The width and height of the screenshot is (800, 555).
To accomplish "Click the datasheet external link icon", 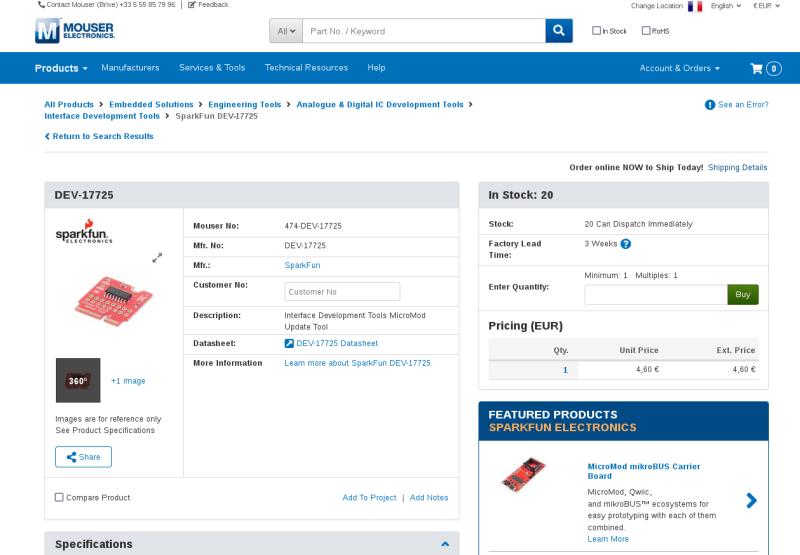I will click(x=289, y=343).
